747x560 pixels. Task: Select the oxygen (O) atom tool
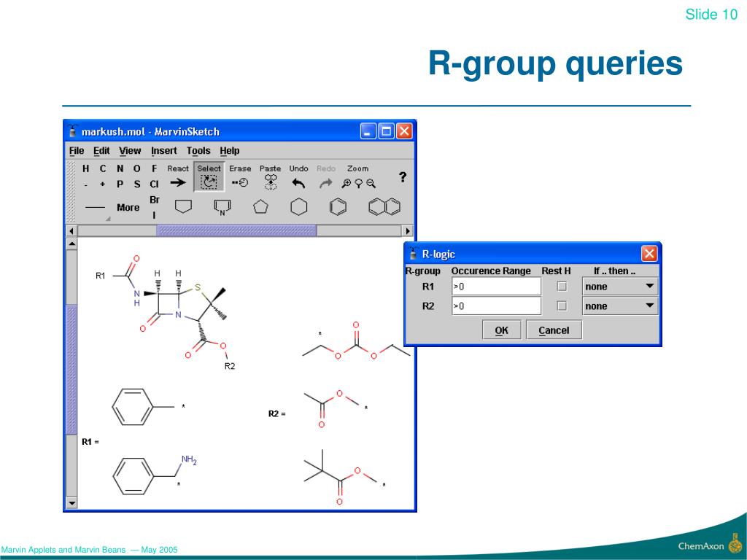(136, 168)
